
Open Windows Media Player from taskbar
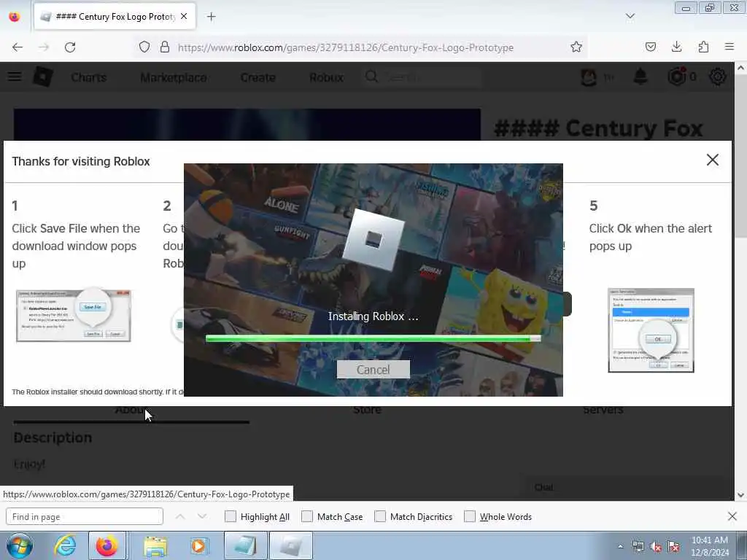pyautogui.click(x=198, y=545)
